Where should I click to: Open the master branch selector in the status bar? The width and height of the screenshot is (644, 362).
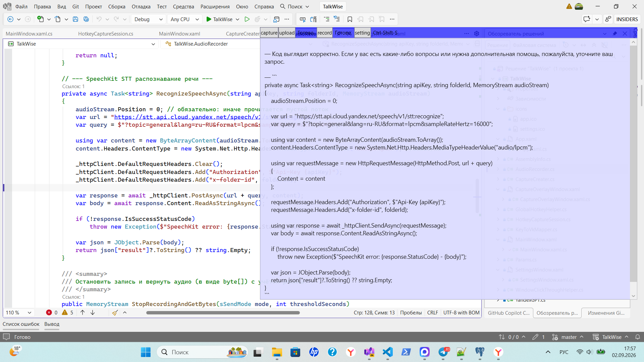click(568, 337)
